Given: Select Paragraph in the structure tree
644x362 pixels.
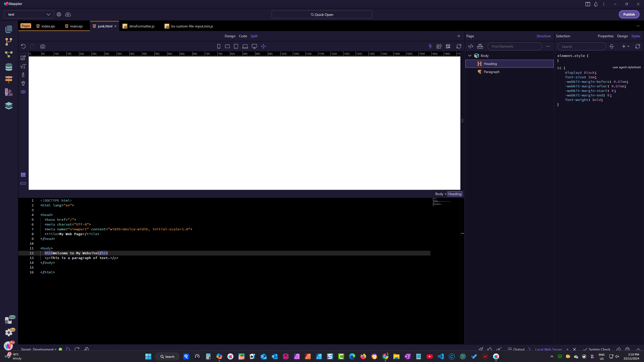Looking at the screenshot, I should [491, 72].
